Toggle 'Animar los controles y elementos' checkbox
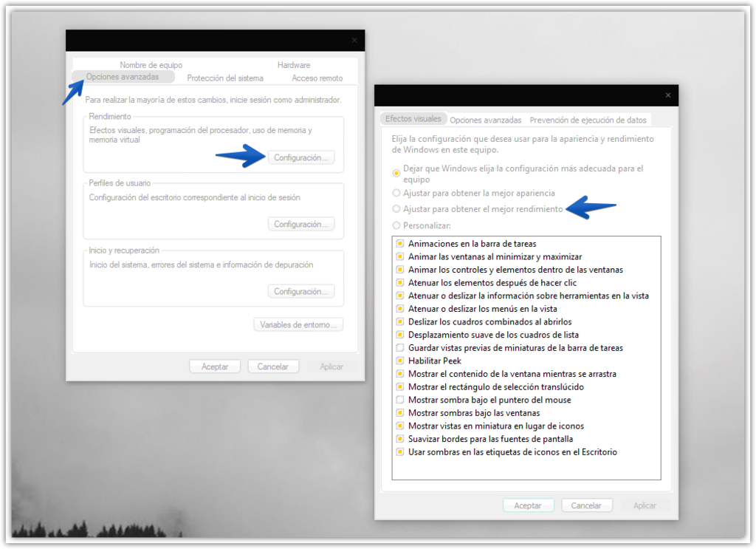Image resolution: width=756 pixels, height=549 pixels. 400,270
